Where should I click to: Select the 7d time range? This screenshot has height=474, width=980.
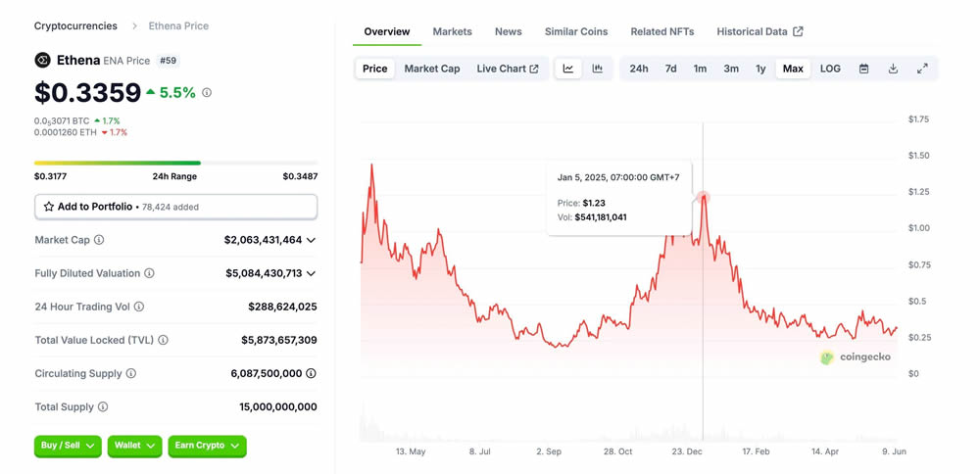[x=670, y=69]
